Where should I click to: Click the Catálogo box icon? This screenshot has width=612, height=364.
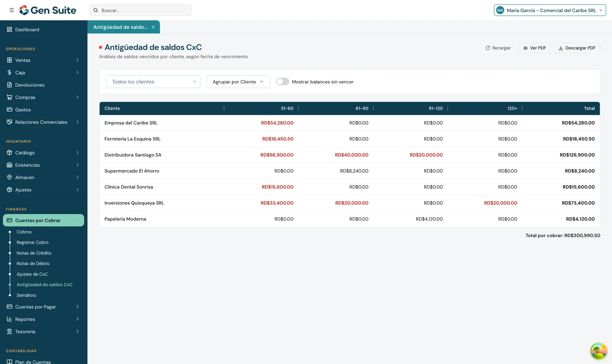[10, 153]
